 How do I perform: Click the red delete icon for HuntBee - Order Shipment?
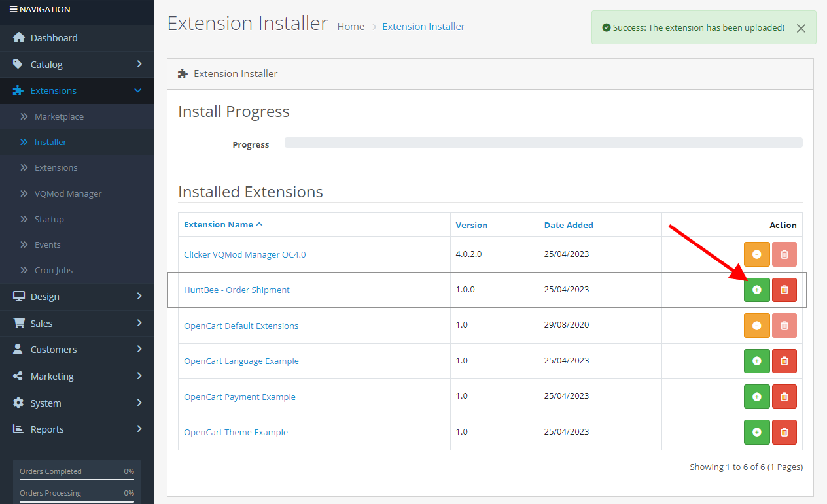[x=784, y=290]
